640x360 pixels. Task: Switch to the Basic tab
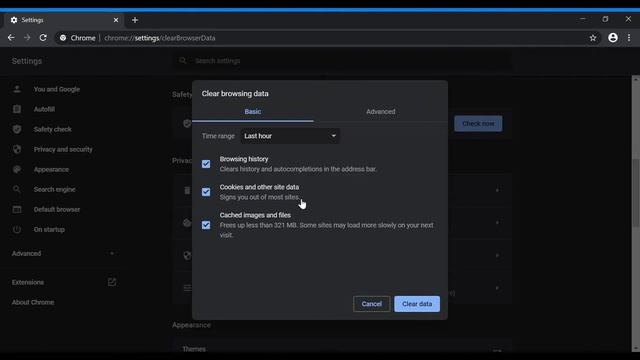[253, 111]
